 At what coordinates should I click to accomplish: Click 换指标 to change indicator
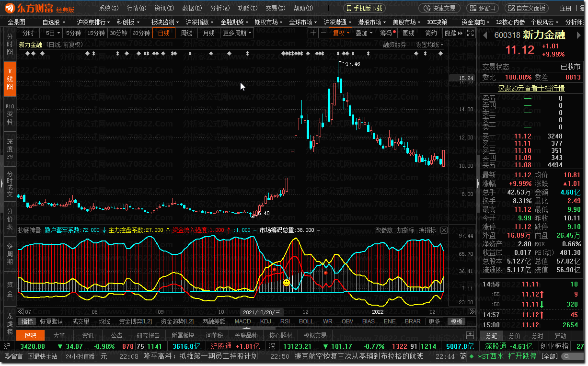coord(427,230)
